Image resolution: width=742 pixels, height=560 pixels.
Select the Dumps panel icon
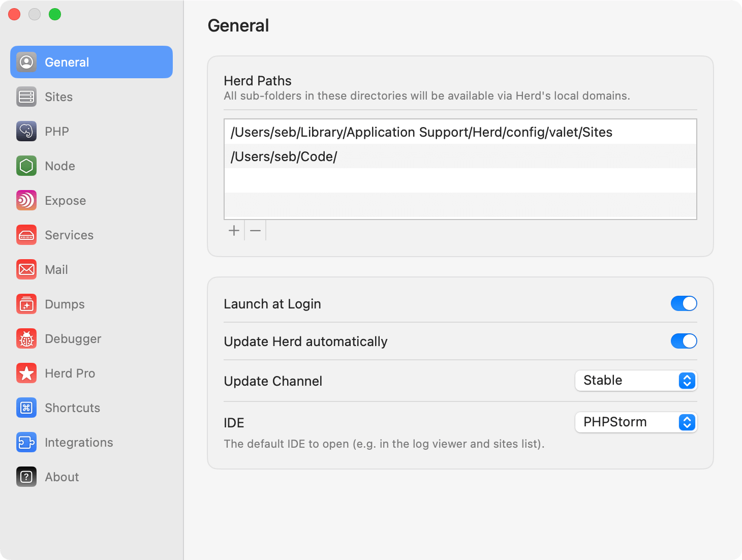[26, 304]
